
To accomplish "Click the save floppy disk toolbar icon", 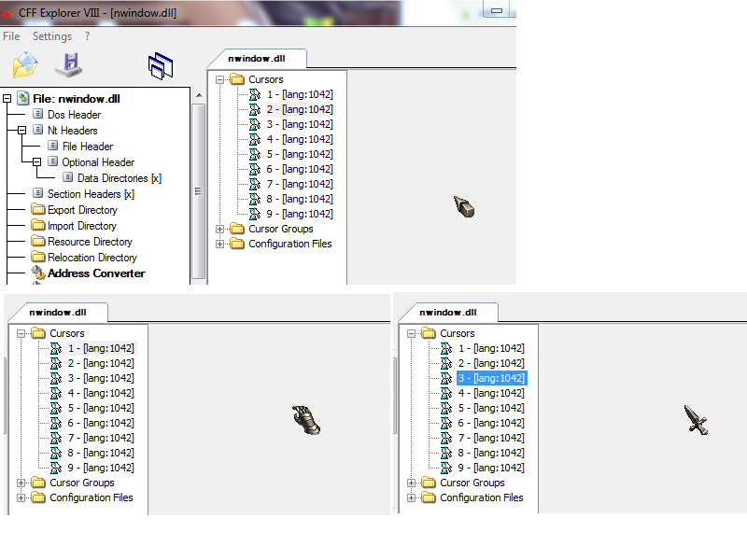I will click(68, 65).
